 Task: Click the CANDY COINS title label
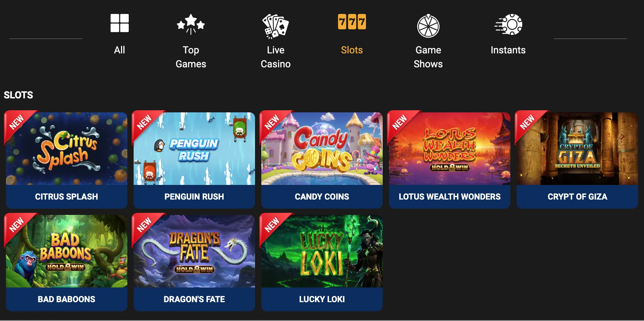pyautogui.click(x=322, y=197)
